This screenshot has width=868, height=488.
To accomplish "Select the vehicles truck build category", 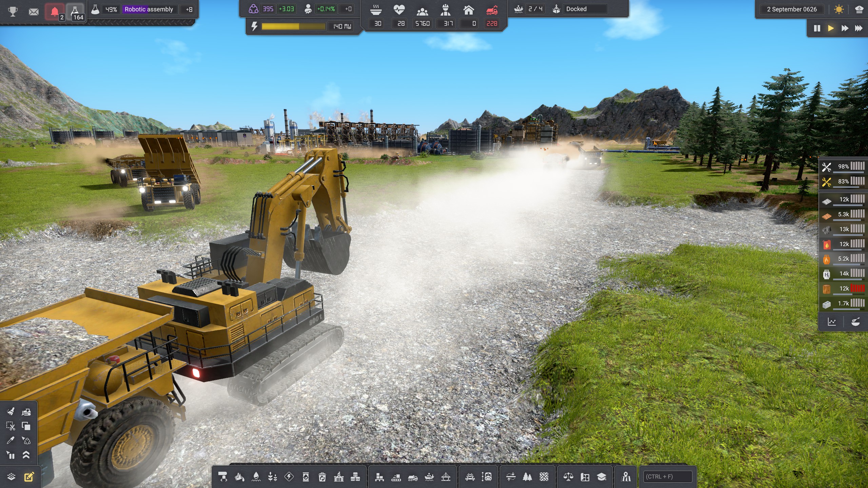I will click(413, 477).
